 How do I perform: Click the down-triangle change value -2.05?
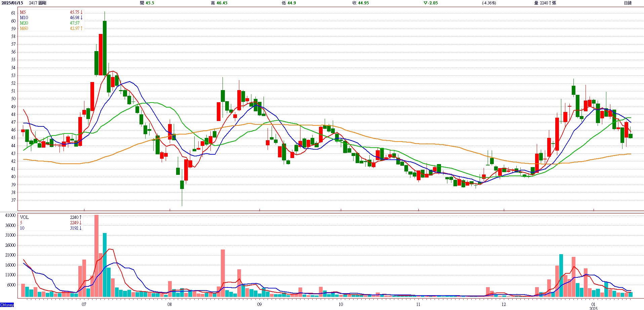click(431, 3)
